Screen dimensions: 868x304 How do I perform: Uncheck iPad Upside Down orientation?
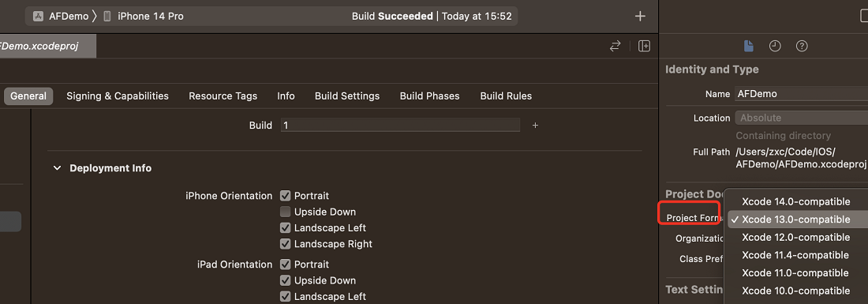[x=286, y=280]
